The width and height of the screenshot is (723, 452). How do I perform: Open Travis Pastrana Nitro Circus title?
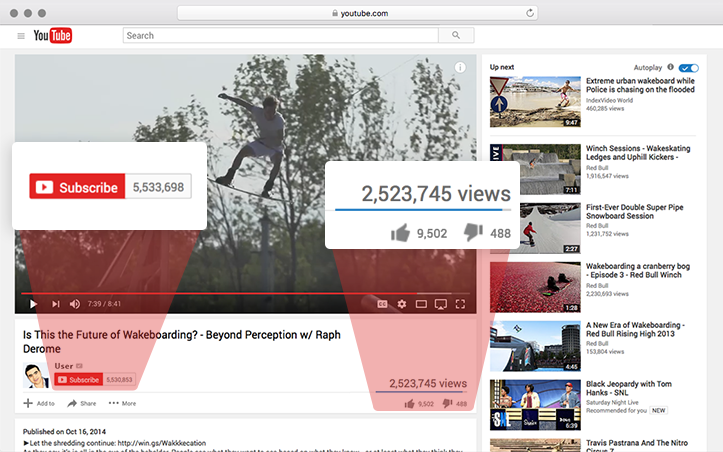pos(637,445)
